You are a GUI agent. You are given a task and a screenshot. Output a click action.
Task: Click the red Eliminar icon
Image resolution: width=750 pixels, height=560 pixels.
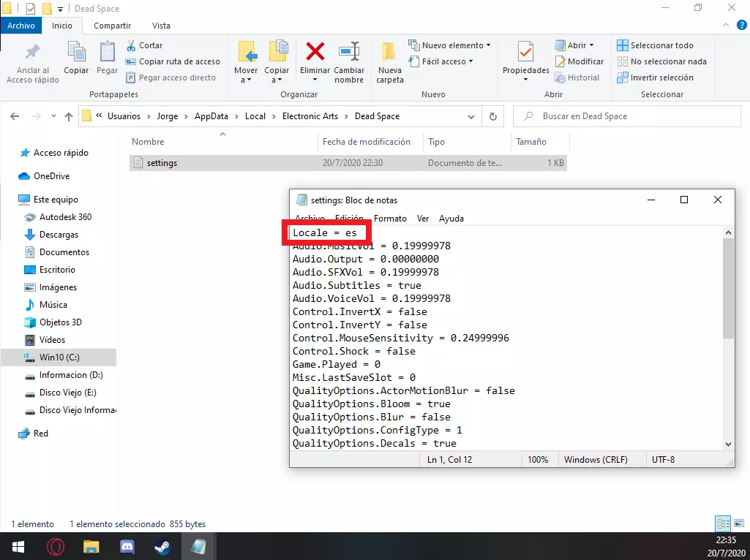pos(315,51)
